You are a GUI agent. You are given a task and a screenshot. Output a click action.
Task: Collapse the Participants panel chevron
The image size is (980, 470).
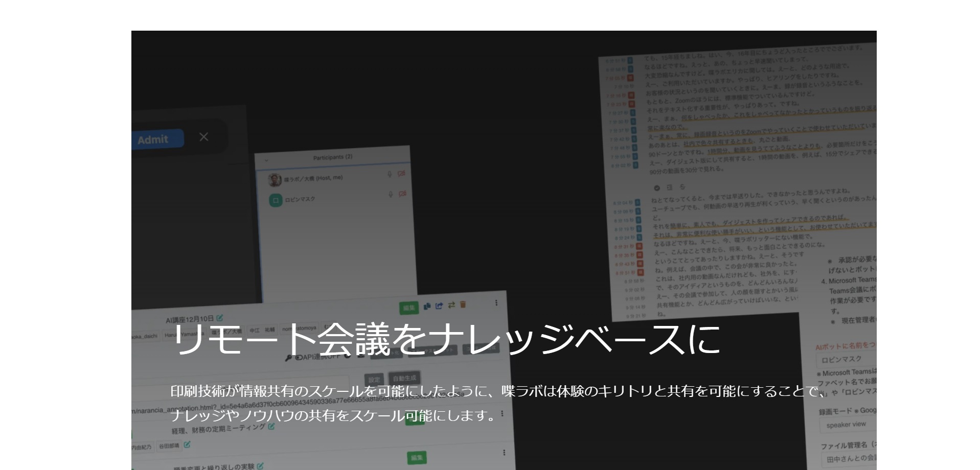coord(266,160)
